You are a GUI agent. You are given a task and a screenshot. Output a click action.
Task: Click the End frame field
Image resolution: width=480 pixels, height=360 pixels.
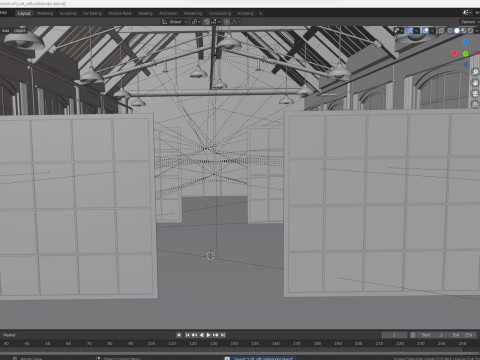[462, 335]
